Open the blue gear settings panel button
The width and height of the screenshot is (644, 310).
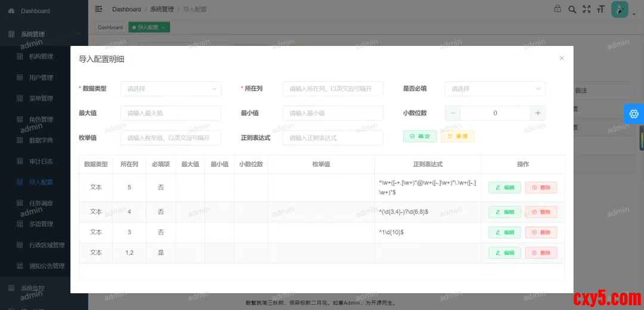pyautogui.click(x=633, y=114)
